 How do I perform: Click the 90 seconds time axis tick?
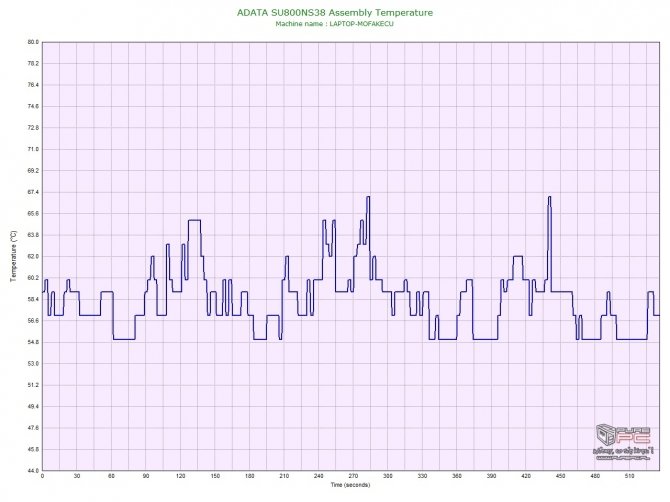[x=146, y=476]
